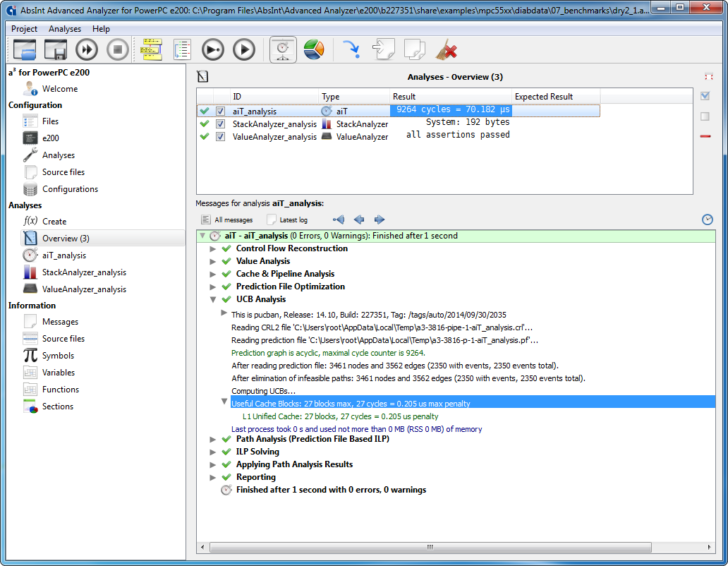Open Source files under Information
Viewport: 728px width, 566px height.
coord(63,339)
